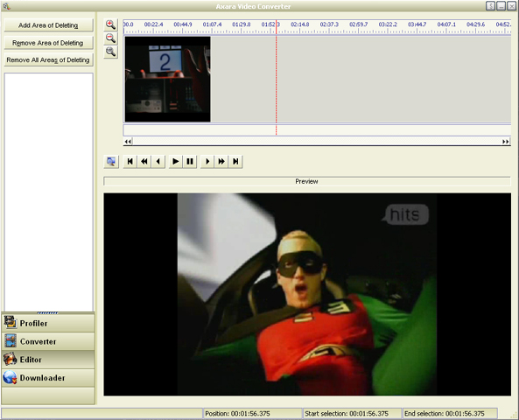Click the Preview label bar
519x420 pixels.
[307, 181]
